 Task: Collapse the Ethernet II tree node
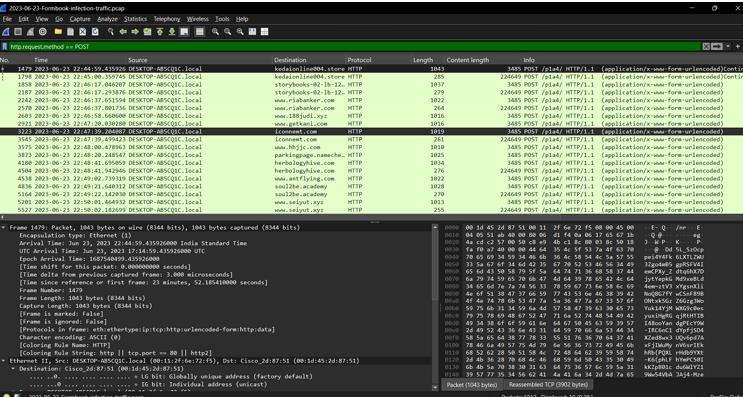tap(4, 361)
